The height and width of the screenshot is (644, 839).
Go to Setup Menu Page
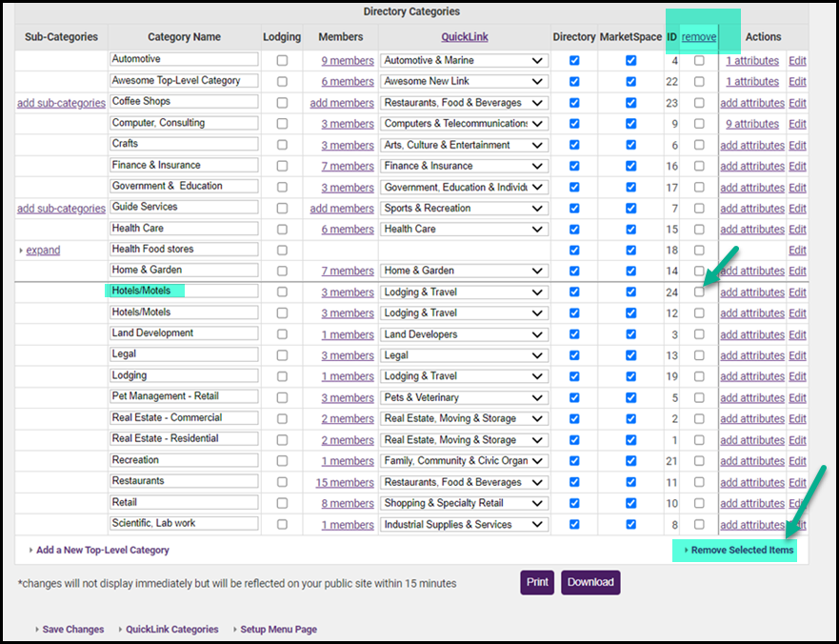pos(278,629)
